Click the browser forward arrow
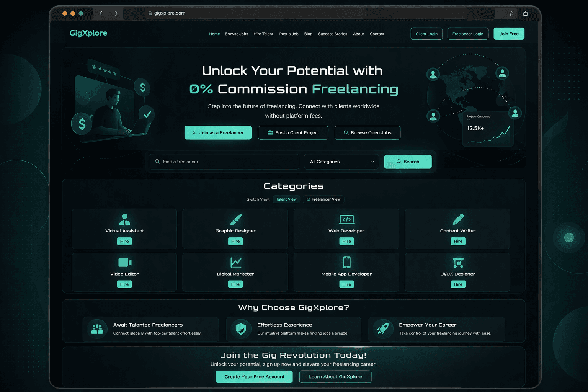The image size is (588, 392). pyautogui.click(x=116, y=13)
